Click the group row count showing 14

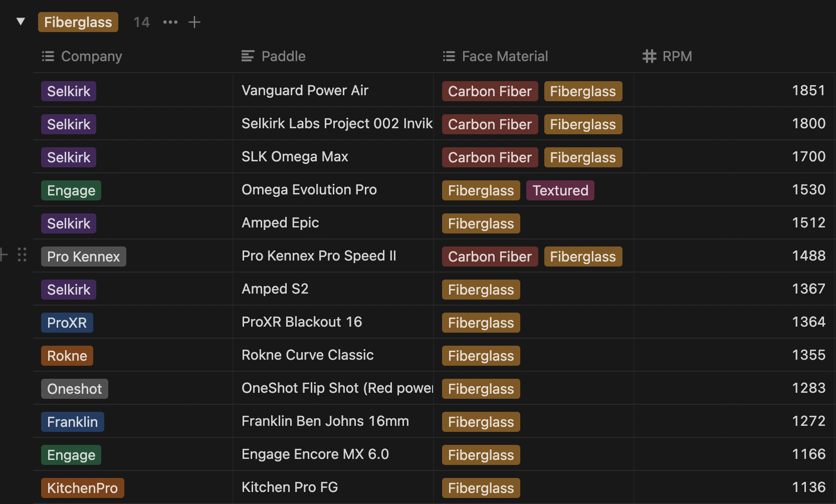141,22
